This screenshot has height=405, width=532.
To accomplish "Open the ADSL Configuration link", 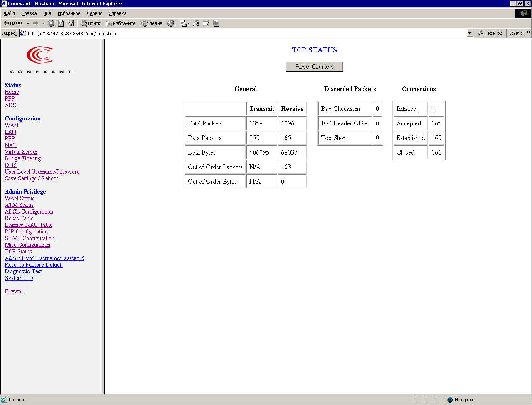I will [29, 211].
